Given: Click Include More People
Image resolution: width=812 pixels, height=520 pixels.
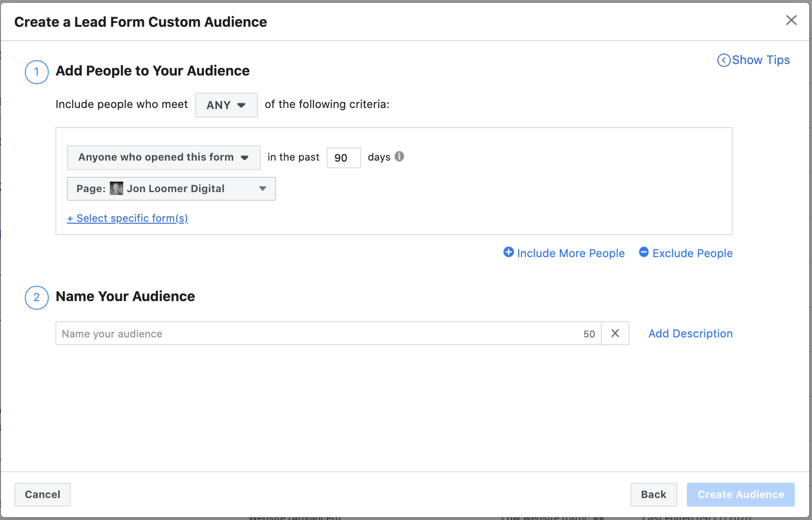Looking at the screenshot, I should [564, 253].
